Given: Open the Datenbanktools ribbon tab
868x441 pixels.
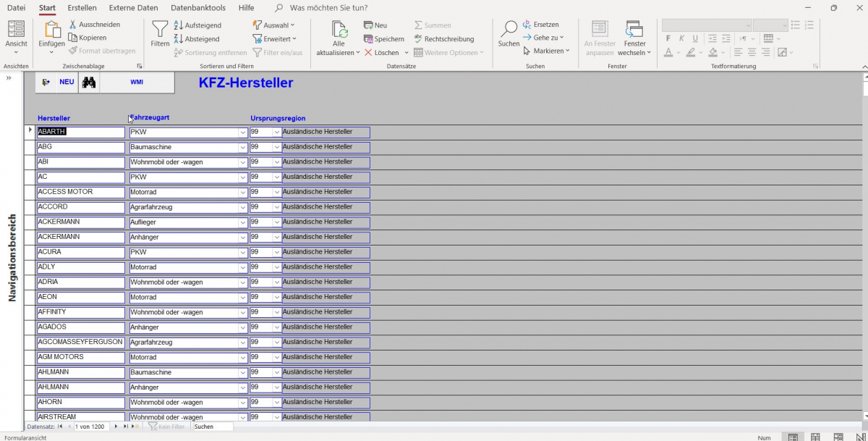Looking at the screenshot, I should click(x=198, y=8).
